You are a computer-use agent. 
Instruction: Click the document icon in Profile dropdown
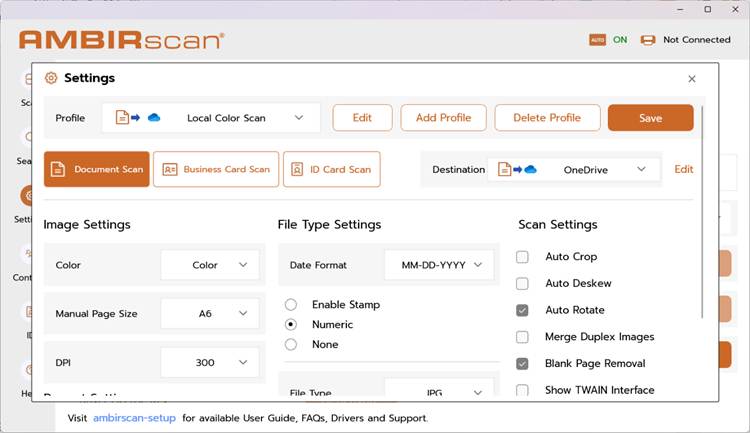click(122, 117)
